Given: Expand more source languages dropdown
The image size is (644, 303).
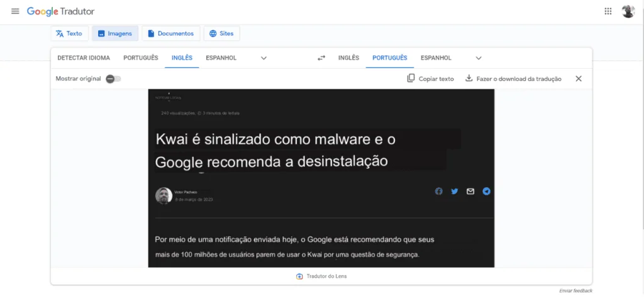Looking at the screenshot, I should tap(264, 58).
